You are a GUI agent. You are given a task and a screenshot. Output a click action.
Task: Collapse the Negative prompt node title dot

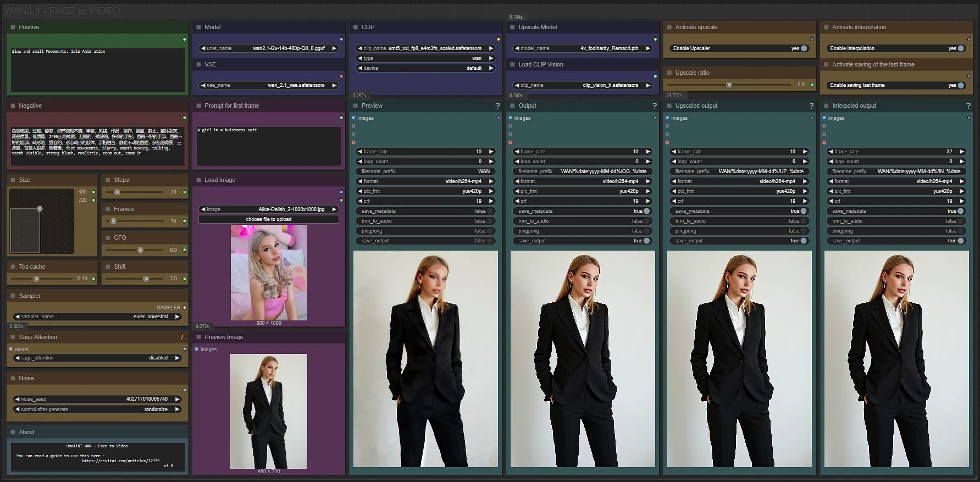point(13,106)
